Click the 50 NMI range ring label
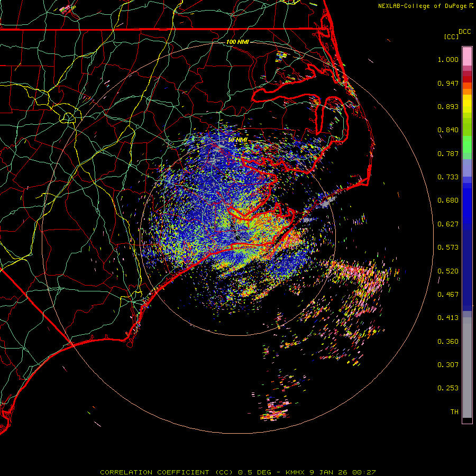This screenshot has height=476, width=476. coord(237,140)
